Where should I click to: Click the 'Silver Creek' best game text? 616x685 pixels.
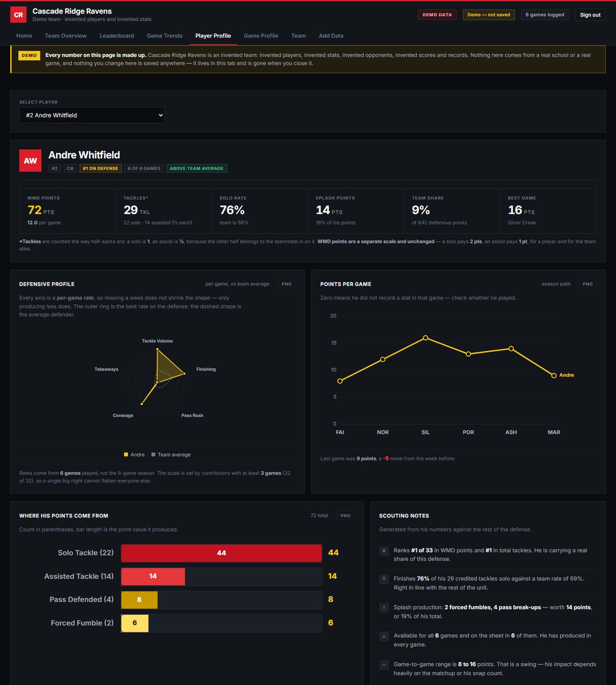pos(522,223)
